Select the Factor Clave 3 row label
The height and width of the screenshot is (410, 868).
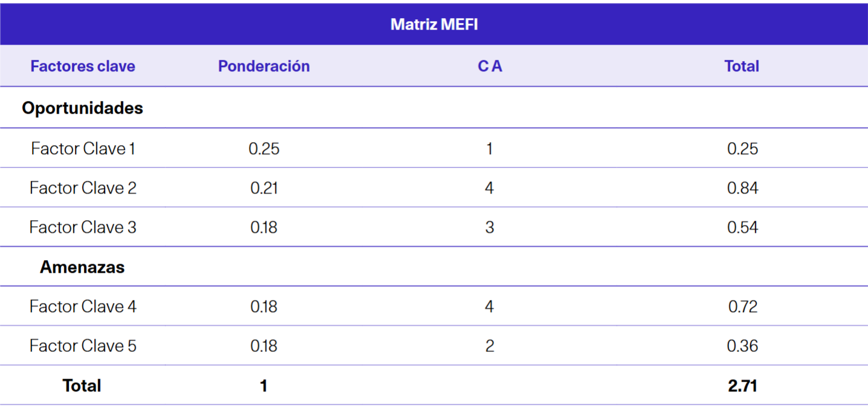coord(83,227)
